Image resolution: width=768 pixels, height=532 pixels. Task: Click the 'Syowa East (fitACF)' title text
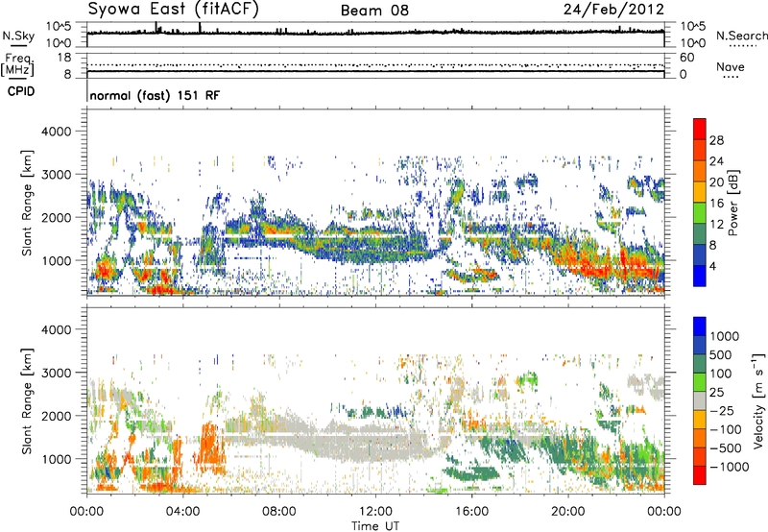point(173,10)
